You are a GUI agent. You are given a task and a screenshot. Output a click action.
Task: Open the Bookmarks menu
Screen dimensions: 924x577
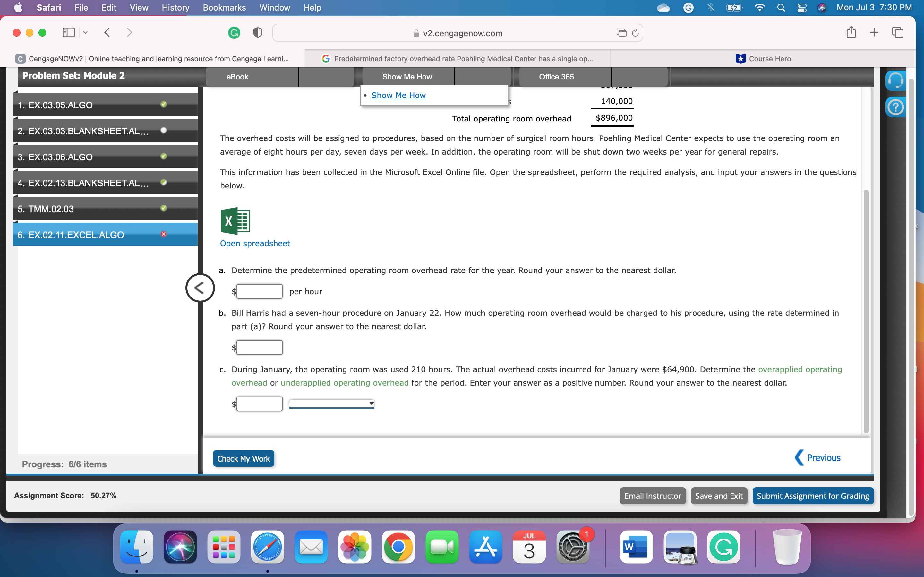click(x=224, y=8)
